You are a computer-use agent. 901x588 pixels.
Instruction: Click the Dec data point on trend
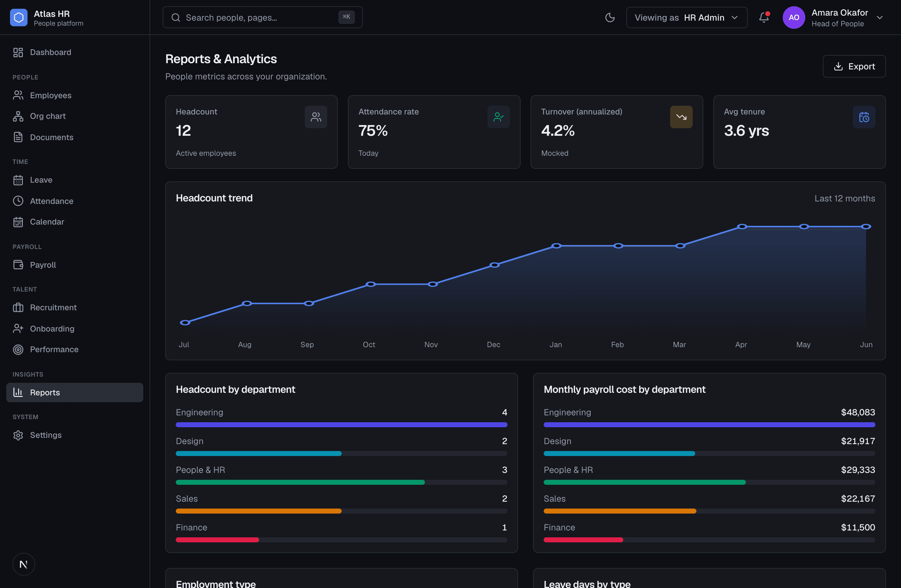coord(494,265)
